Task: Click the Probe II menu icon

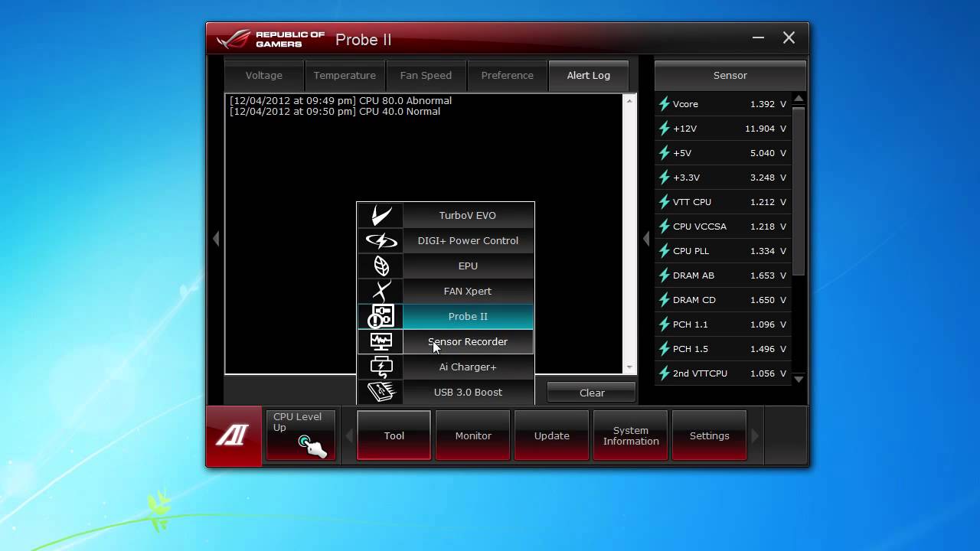Action: [x=381, y=317]
